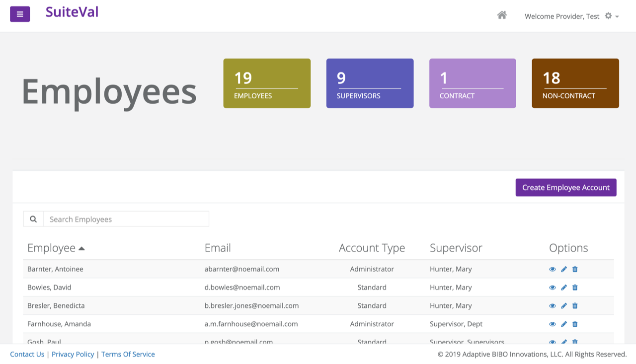
Task: Open the hamburger menu button
Action: point(20,14)
